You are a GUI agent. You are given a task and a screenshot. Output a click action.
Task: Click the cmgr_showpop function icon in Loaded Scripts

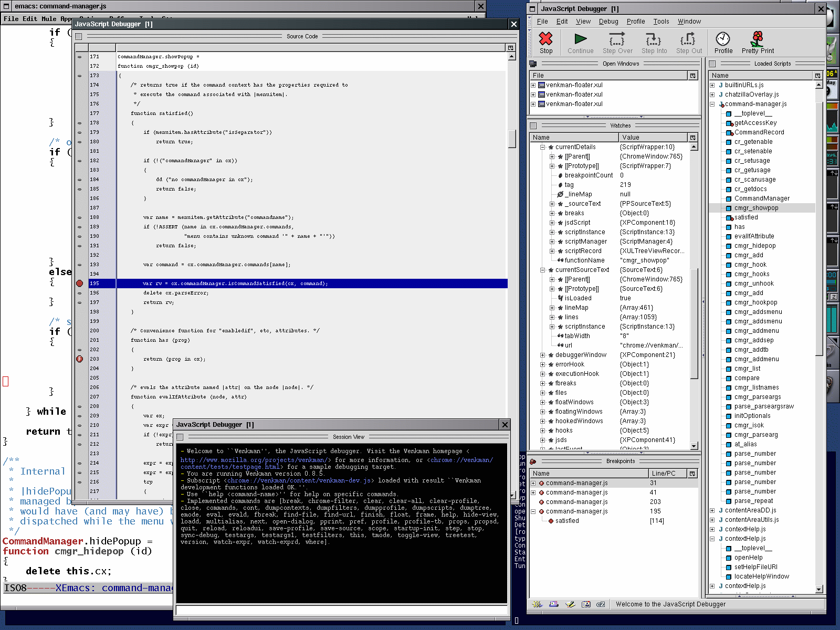(729, 208)
